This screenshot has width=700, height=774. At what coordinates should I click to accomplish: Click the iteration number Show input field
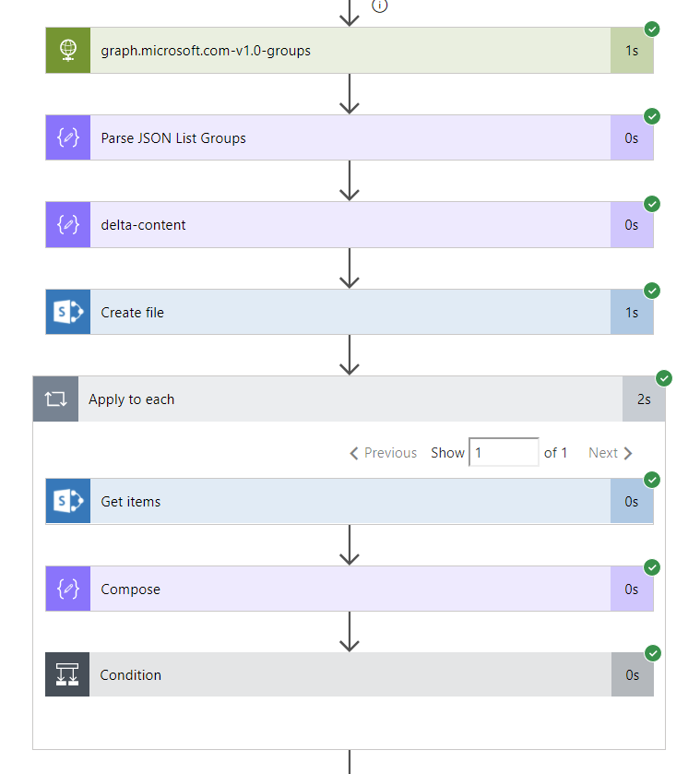pos(504,453)
